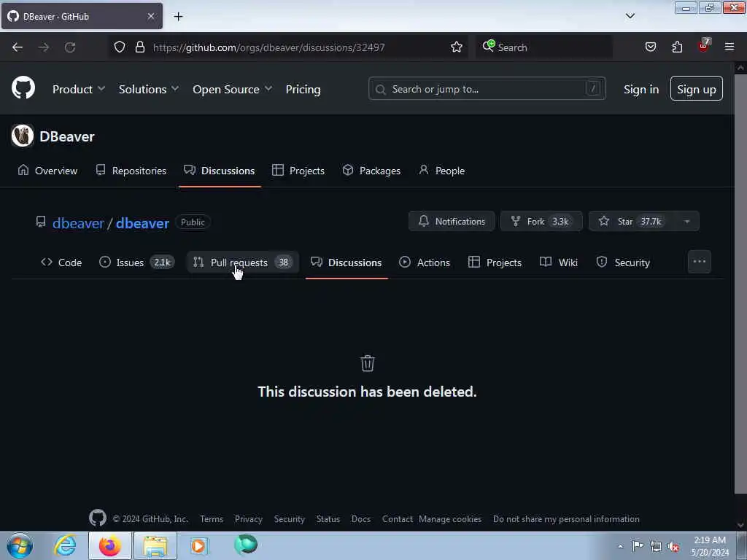
Task: Open the Pricing page
Action: (303, 89)
